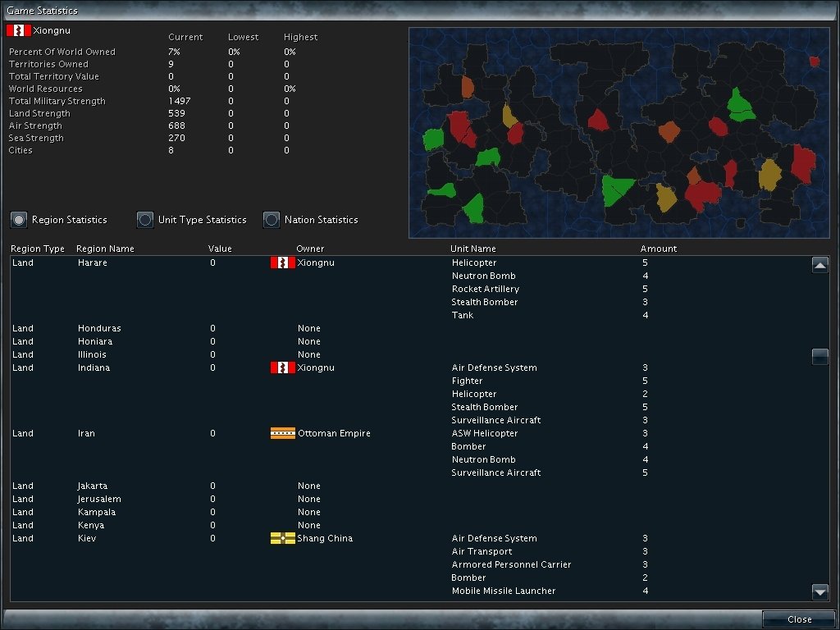The image size is (840, 630).
Task: Select the Jerusalem region row
Action: [x=99, y=499]
